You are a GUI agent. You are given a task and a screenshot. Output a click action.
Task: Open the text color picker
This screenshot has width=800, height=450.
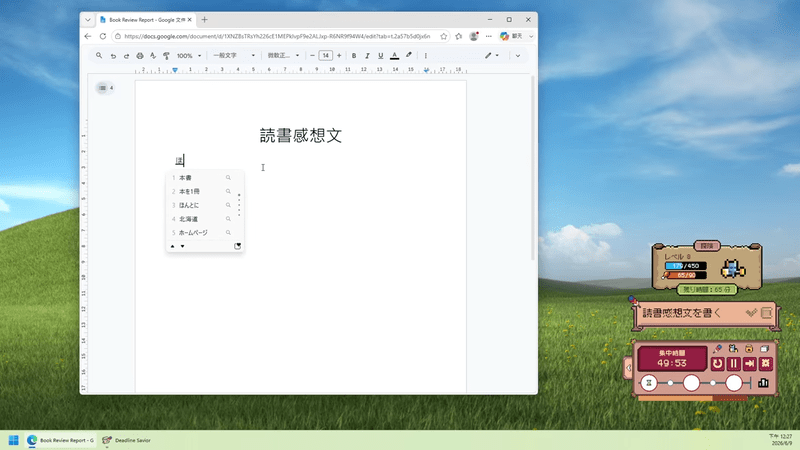coord(394,56)
